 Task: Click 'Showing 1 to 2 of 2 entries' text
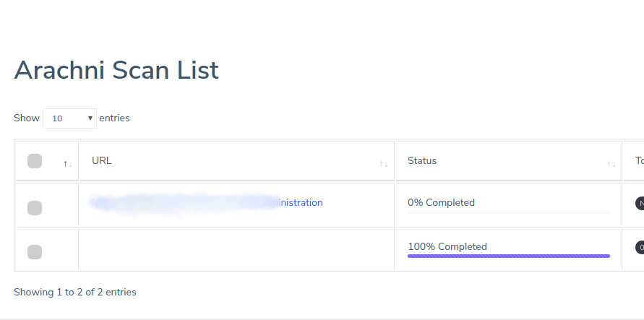(x=74, y=292)
